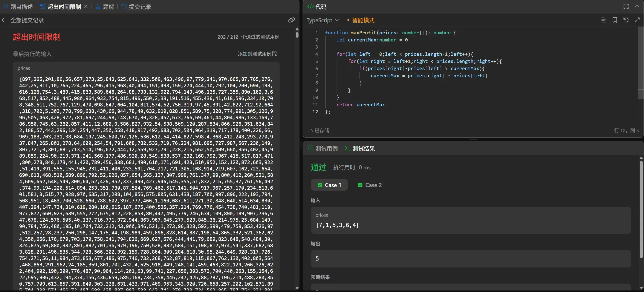Open the 提交记录 tab
The height and width of the screenshot is (292, 644).
pyautogui.click(x=136, y=7)
